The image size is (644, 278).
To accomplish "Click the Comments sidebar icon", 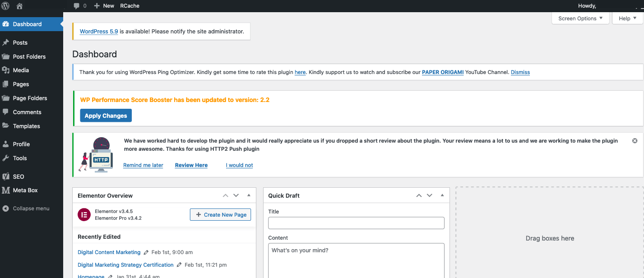I will point(6,112).
